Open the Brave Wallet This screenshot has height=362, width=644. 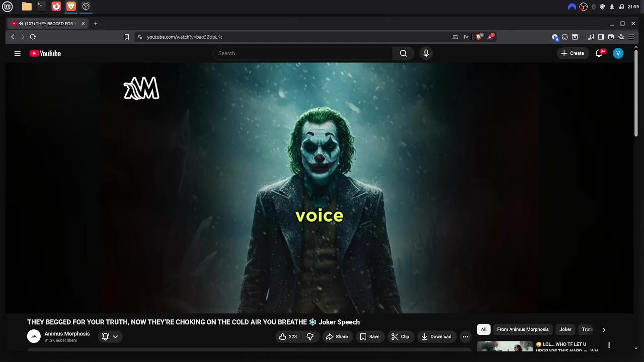[611, 37]
